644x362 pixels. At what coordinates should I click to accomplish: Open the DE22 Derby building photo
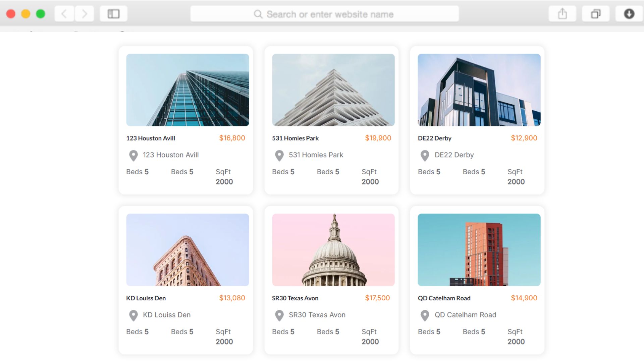479,90
